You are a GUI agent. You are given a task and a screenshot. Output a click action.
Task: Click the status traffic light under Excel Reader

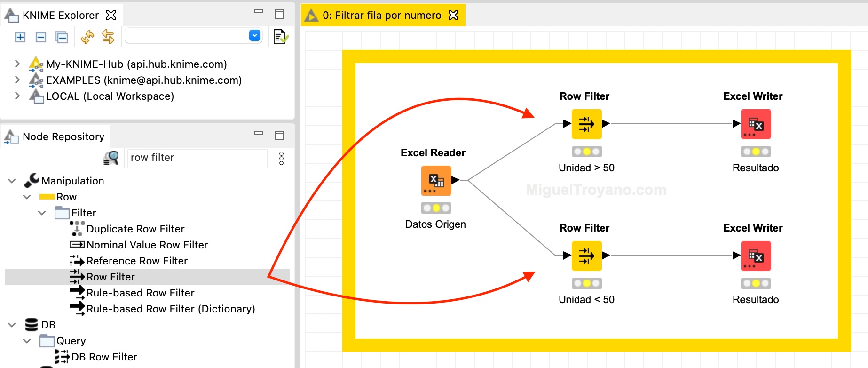tap(436, 208)
